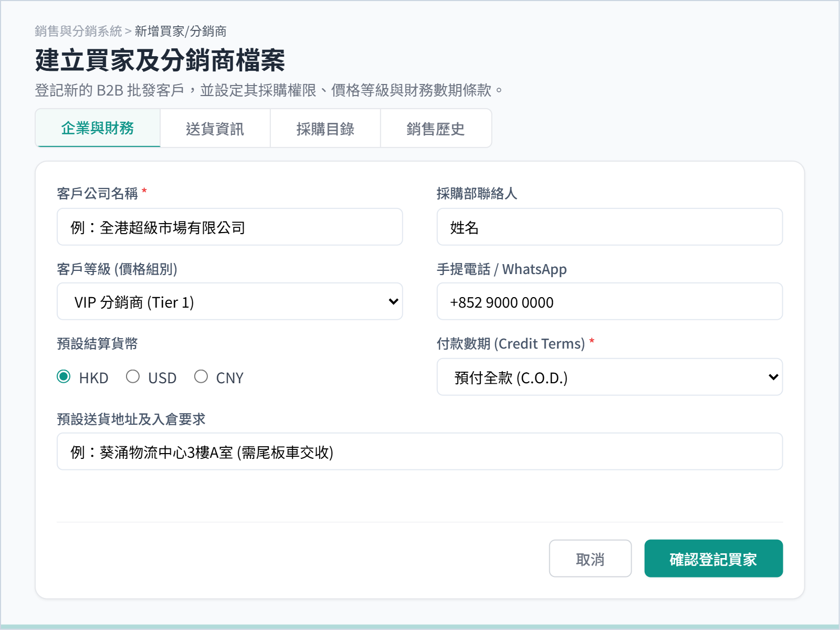
Task: Switch to the 企業與財務 tab
Action: pos(98,128)
